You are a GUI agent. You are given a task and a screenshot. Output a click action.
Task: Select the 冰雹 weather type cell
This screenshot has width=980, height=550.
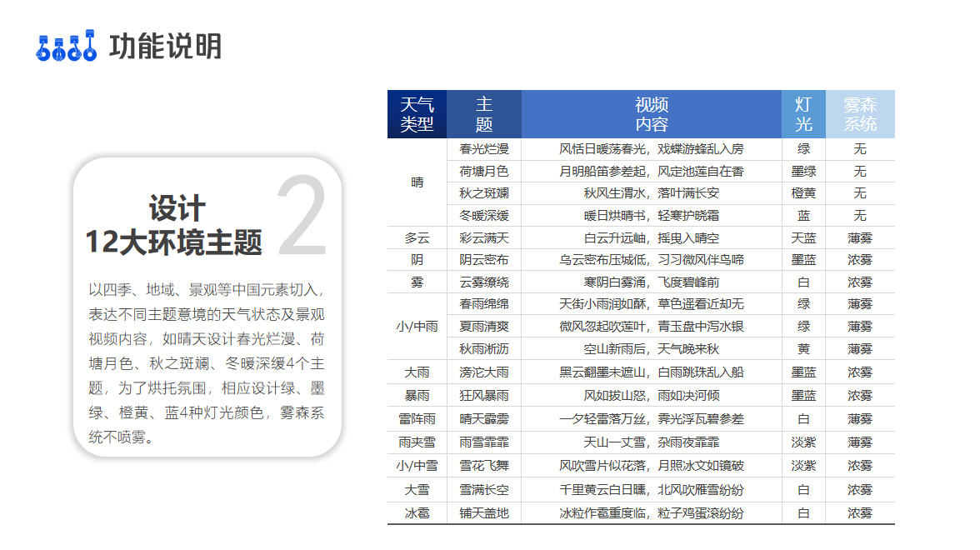(417, 513)
